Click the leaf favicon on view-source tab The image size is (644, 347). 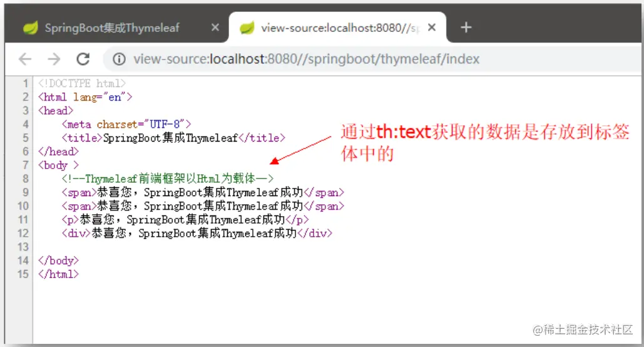(247, 28)
